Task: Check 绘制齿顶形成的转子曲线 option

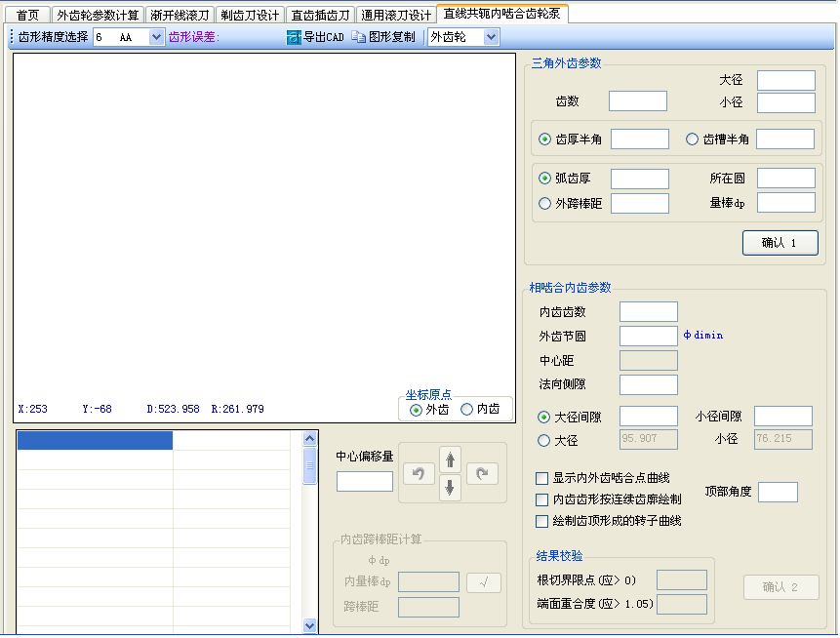Action: tap(542, 521)
